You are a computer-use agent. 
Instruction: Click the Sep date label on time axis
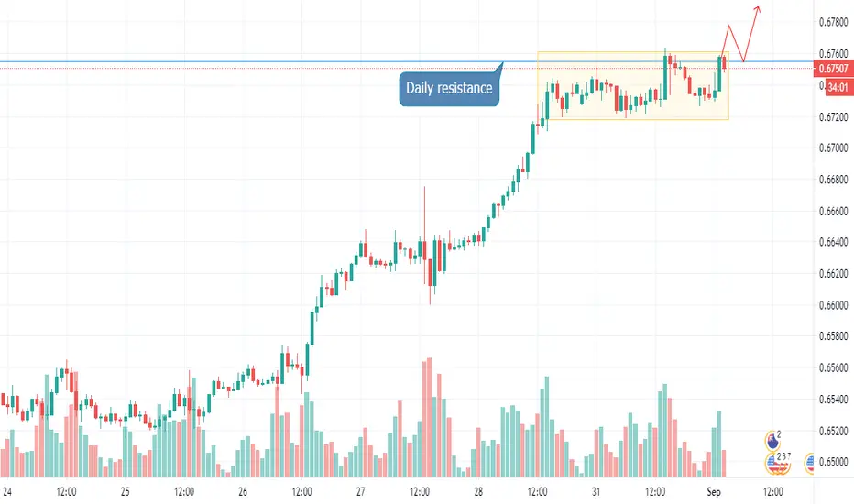(x=714, y=491)
